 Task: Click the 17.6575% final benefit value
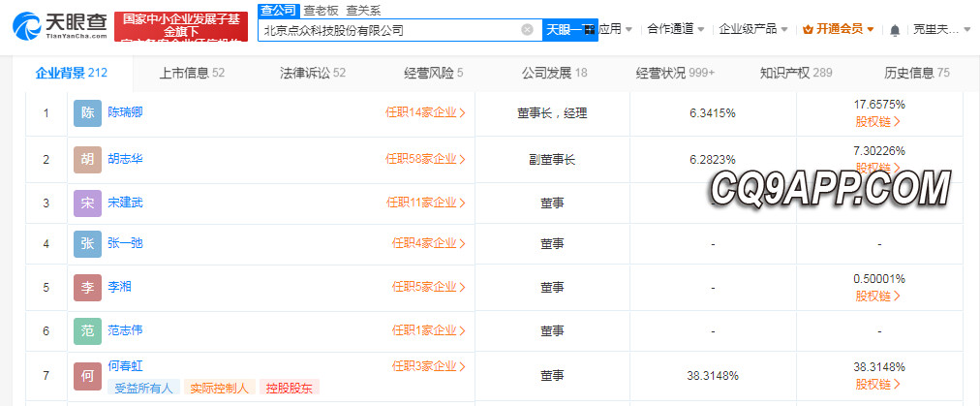tap(879, 105)
